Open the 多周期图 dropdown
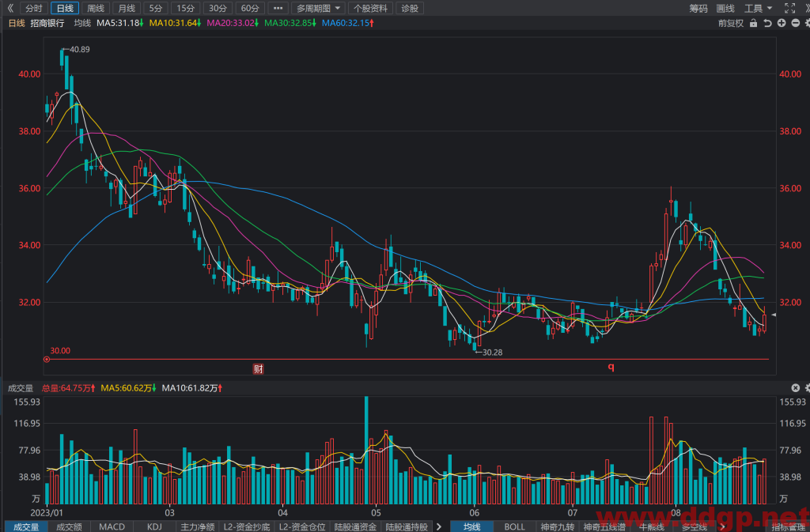The width and height of the screenshot is (810, 532). point(318,8)
